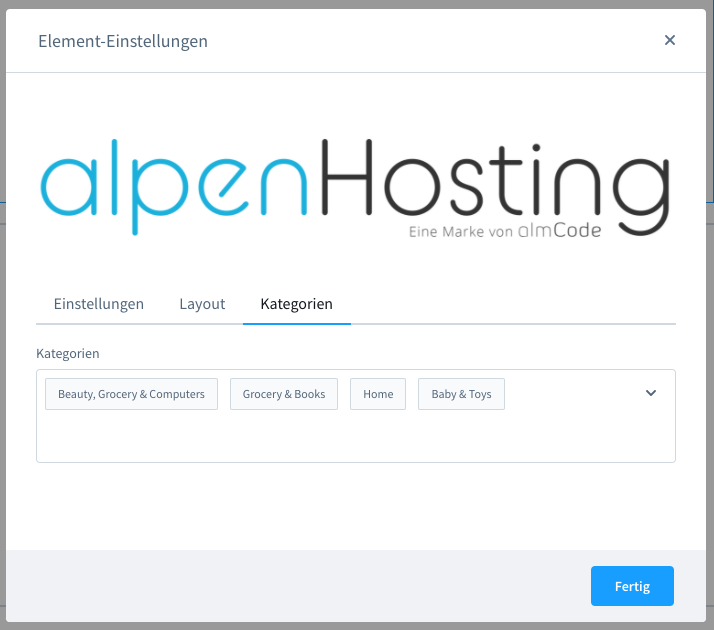Click the Home category tag
The height and width of the screenshot is (630, 714).
pyautogui.click(x=378, y=394)
